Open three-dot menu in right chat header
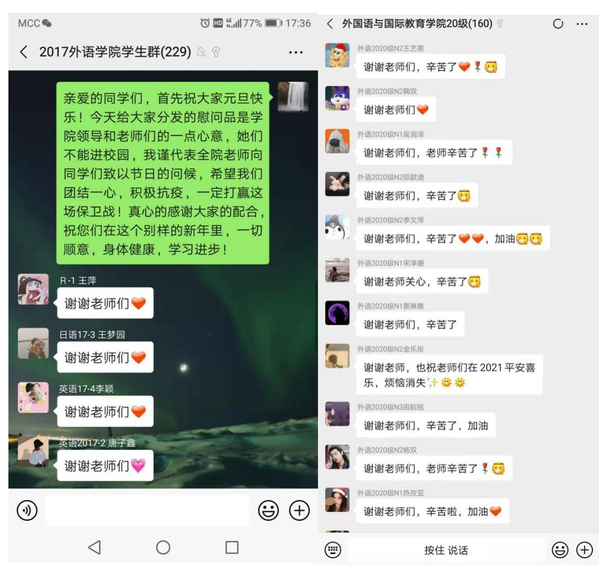Image resolution: width=599 pixels, height=565 pixels. (582, 24)
